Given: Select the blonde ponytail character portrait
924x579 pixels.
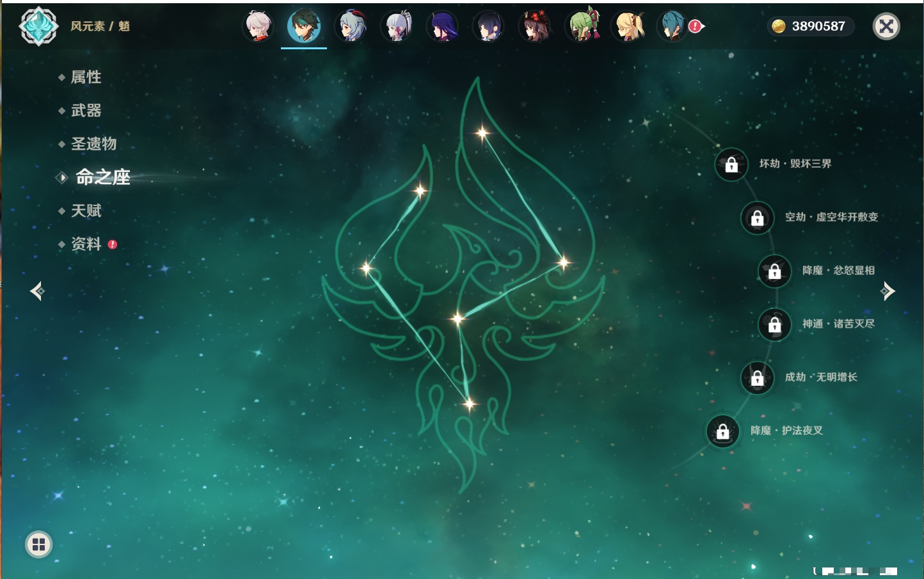Looking at the screenshot, I should coord(628,26).
